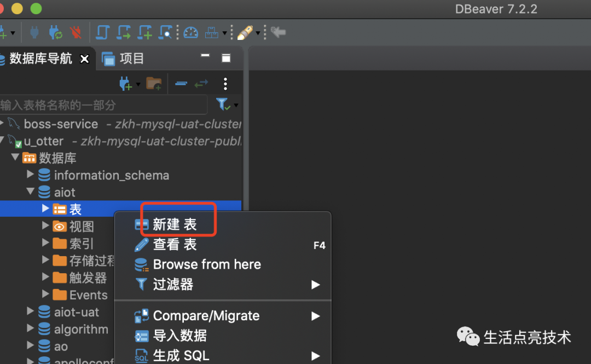Open the 生成 SQL submenu
Viewport: 591px width, 364px height.
tap(223, 355)
